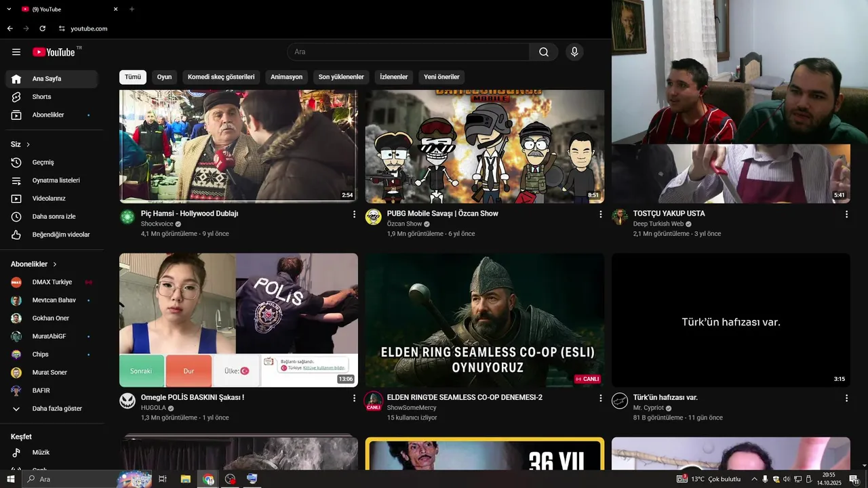Open Geçmiş watch history

[52, 163]
